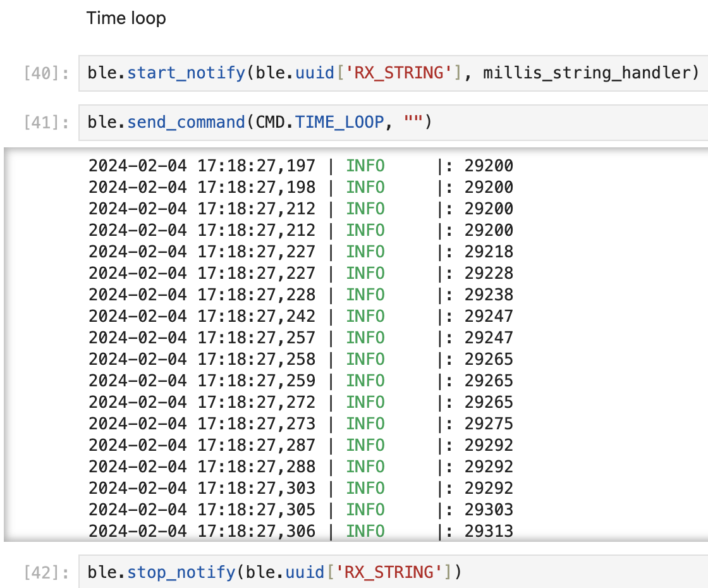Click the [40]: cell prompt
The image size is (708, 588).
[47, 73]
